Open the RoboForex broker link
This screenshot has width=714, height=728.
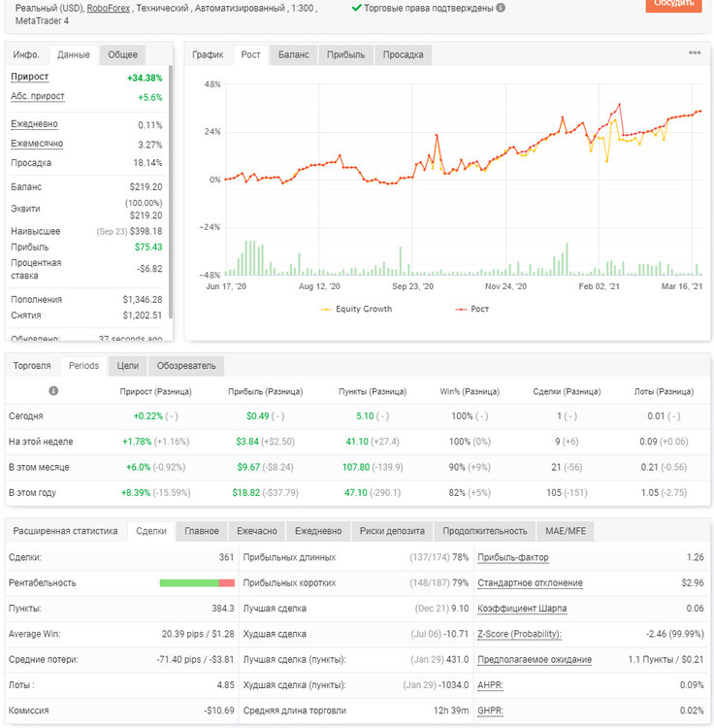coord(108,8)
